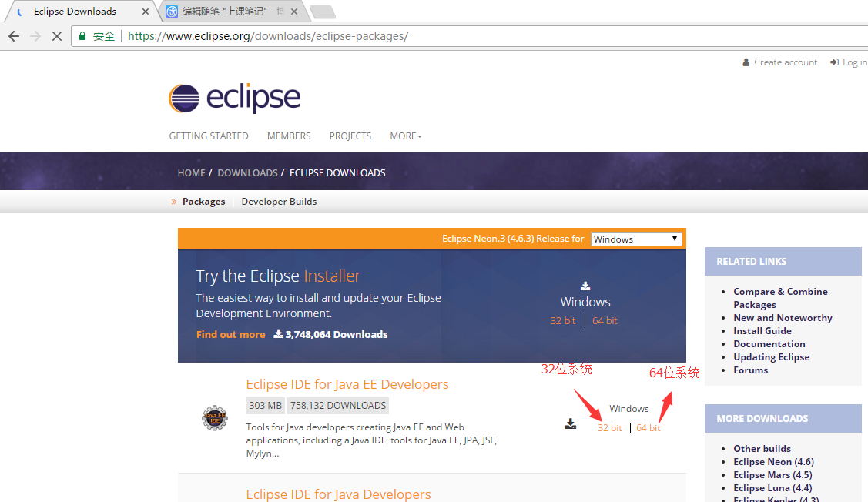Click the Log in link

848,62
